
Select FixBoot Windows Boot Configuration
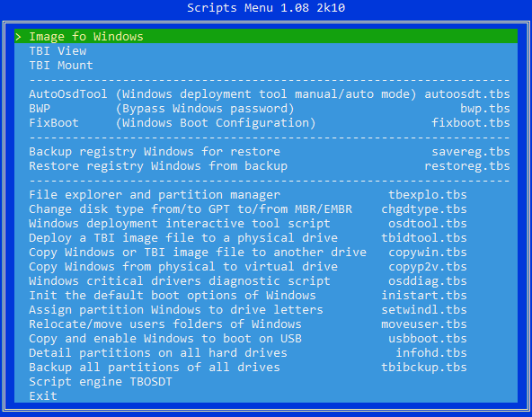click(266, 123)
